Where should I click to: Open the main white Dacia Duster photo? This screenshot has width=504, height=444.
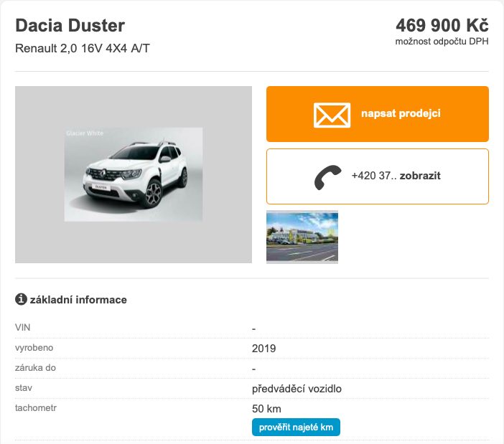pos(134,174)
